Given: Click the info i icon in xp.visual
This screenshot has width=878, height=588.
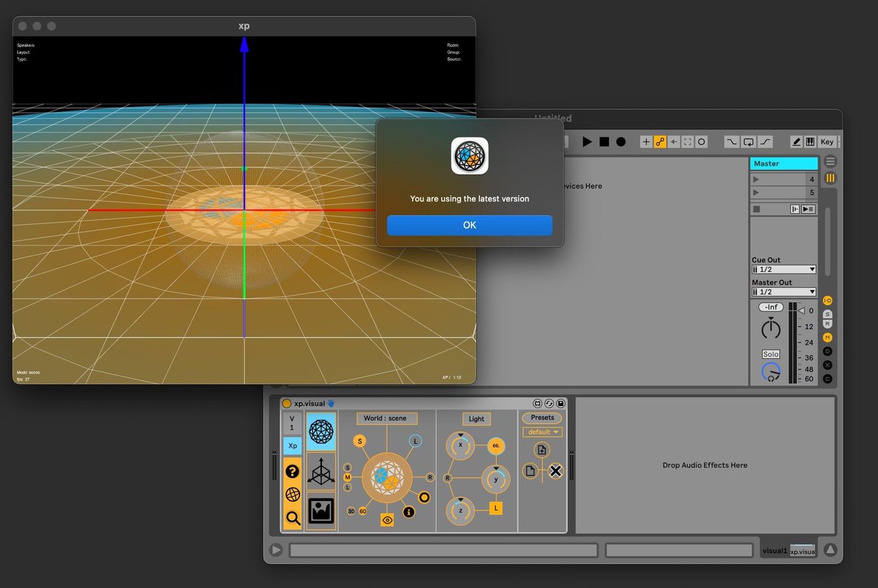Looking at the screenshot, I should click(409, 512).
